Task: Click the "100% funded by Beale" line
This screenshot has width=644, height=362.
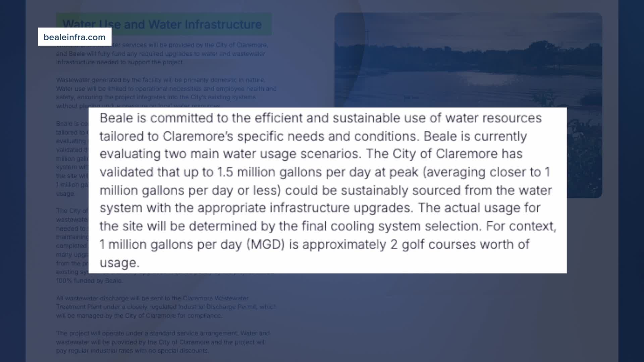Action: click(x=89, y=281)
